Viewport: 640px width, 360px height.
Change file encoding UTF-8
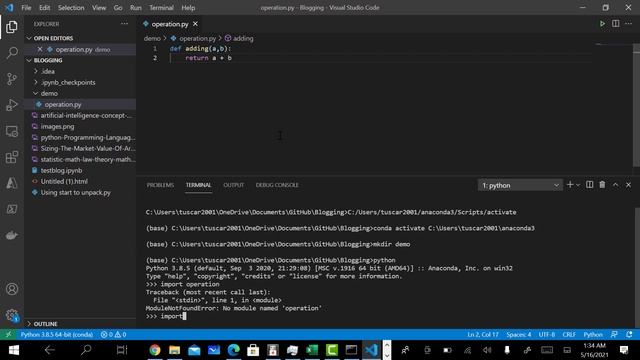click(x=547, y=335)
